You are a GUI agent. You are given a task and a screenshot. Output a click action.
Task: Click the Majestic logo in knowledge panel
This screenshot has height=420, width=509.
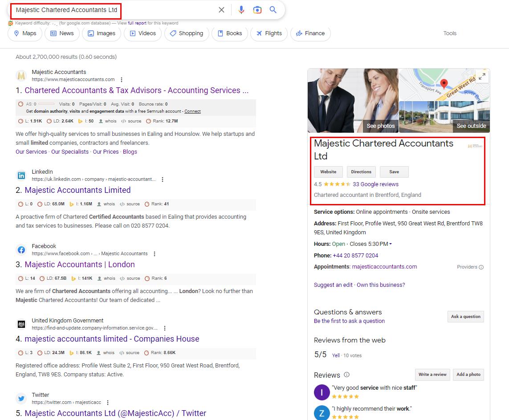pos(475,147)
